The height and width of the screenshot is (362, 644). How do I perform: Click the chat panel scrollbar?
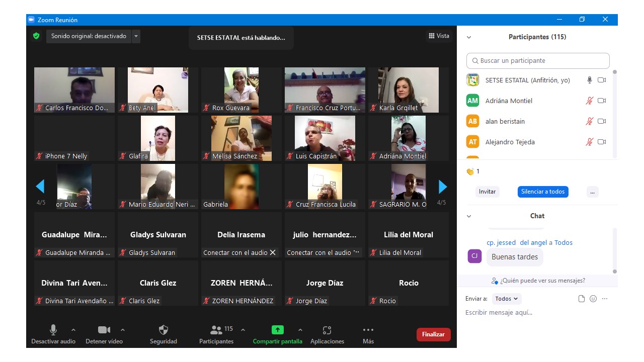(614, 250)
